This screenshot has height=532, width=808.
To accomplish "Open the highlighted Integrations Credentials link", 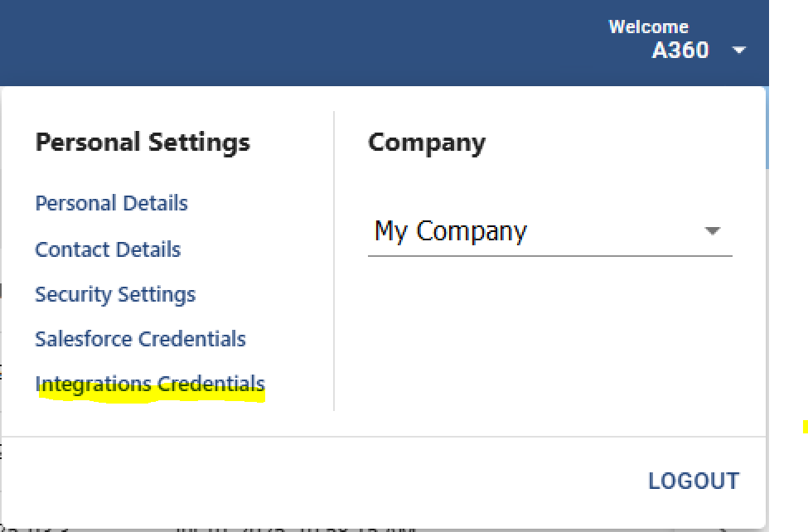I will pyautogui.click(x=150, y=384).
